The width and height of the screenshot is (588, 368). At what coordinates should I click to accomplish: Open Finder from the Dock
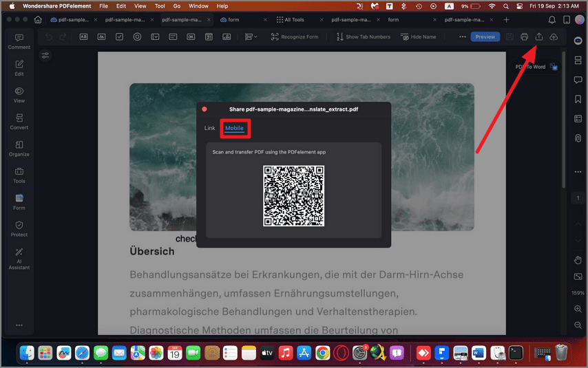tap(27, 353)
